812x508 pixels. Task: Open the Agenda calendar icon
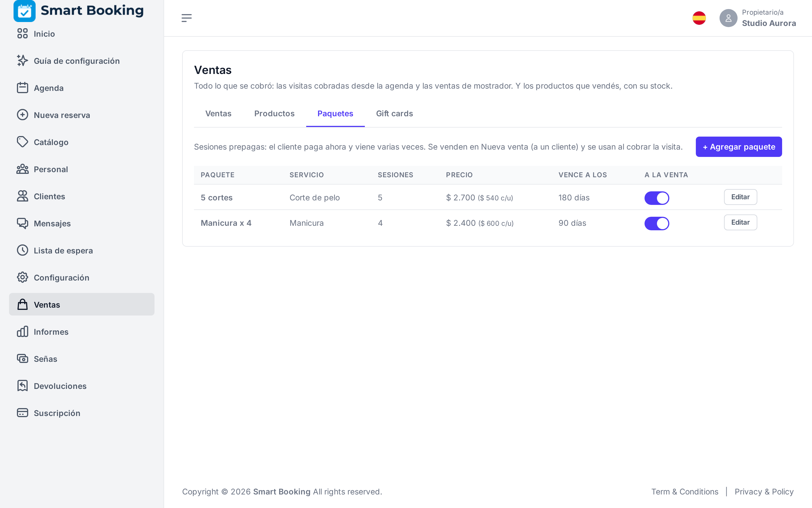(23, 88)
